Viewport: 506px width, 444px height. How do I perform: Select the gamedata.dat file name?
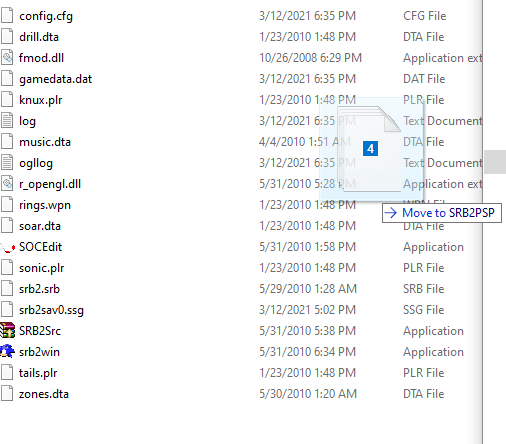[x=55, y=79]
